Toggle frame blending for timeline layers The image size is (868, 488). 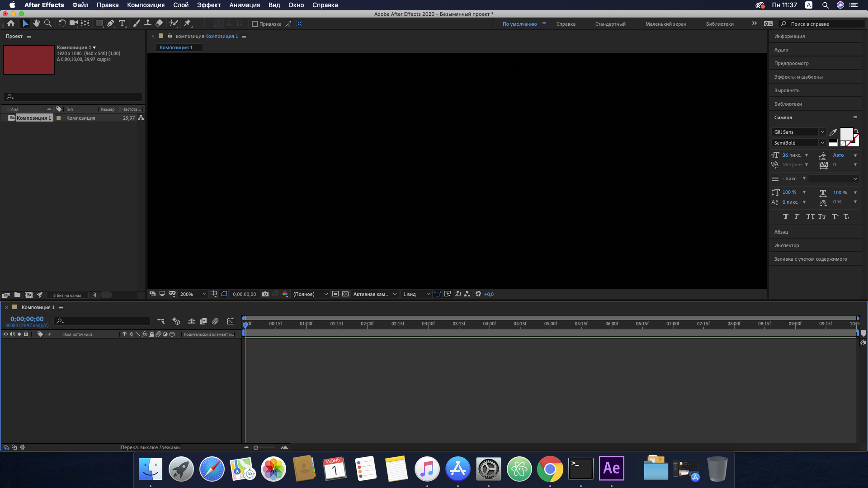click(203, 321)
